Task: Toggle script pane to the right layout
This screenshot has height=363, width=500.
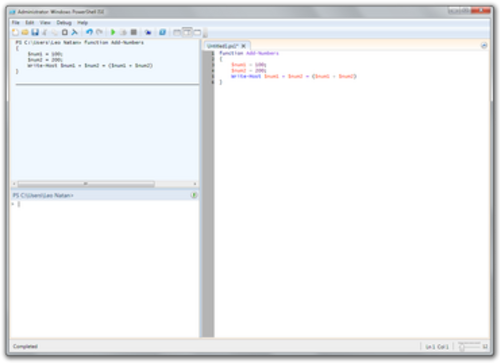Action: pyautogui.click(x=187, y=32)
